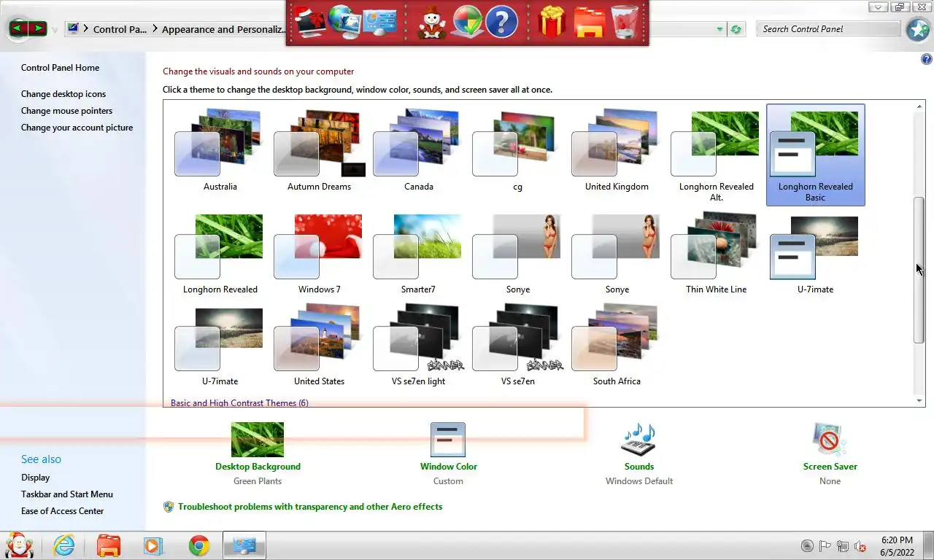
Task: Select the Canada theme
Action: (x=418, y=151)
